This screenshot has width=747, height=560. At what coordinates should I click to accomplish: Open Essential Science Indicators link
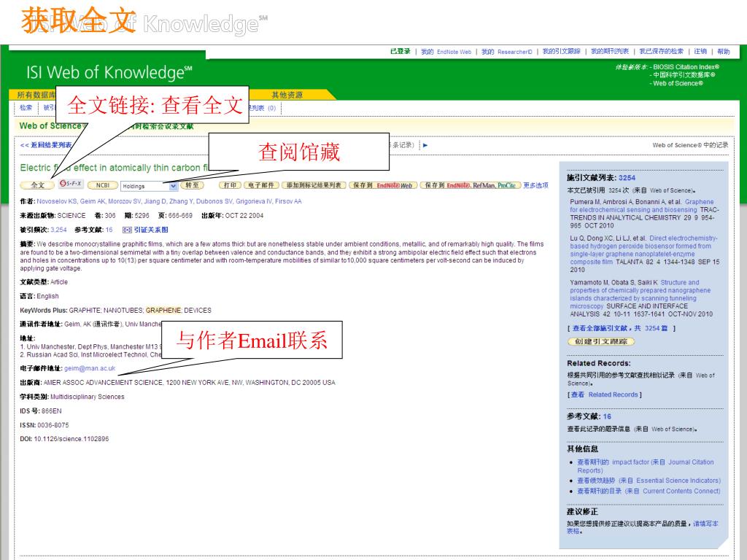[649, 481]
